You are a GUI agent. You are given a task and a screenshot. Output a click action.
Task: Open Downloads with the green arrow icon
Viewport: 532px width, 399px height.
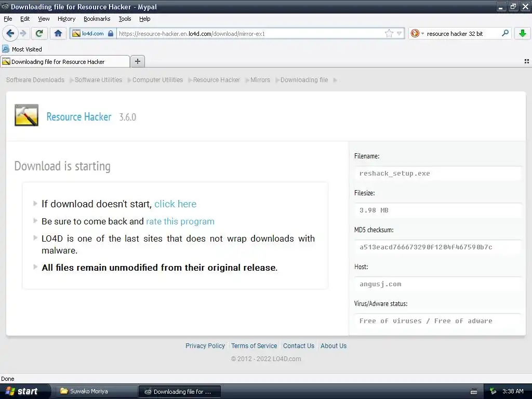click(523, 33)
